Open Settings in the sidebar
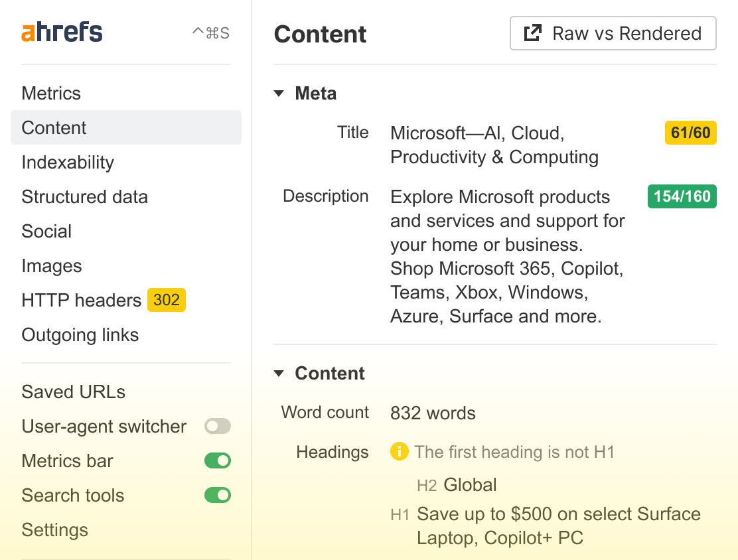Screen dimensions: 738x560 pyautogui.click(x=54, y=530)
